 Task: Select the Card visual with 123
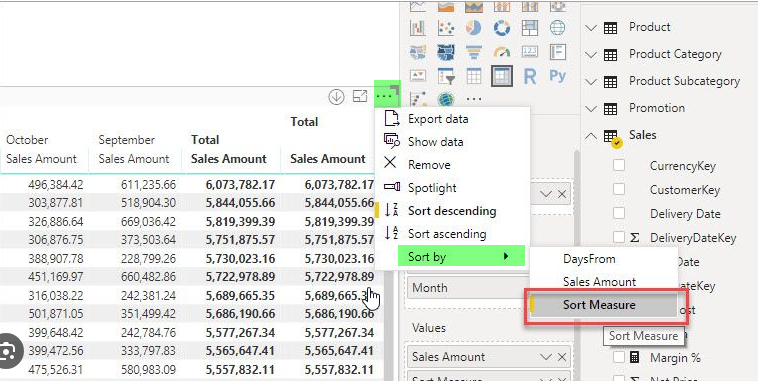pos(530,52)
